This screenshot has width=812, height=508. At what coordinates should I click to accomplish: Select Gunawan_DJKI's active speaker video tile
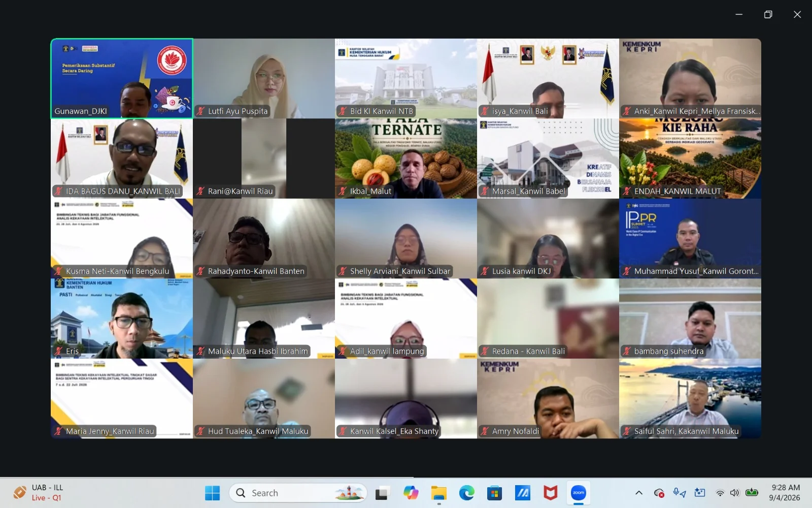coord(122,79)
